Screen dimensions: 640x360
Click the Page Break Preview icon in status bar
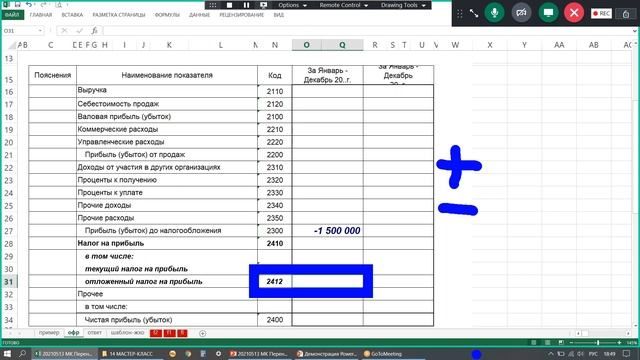click(561, 342)
